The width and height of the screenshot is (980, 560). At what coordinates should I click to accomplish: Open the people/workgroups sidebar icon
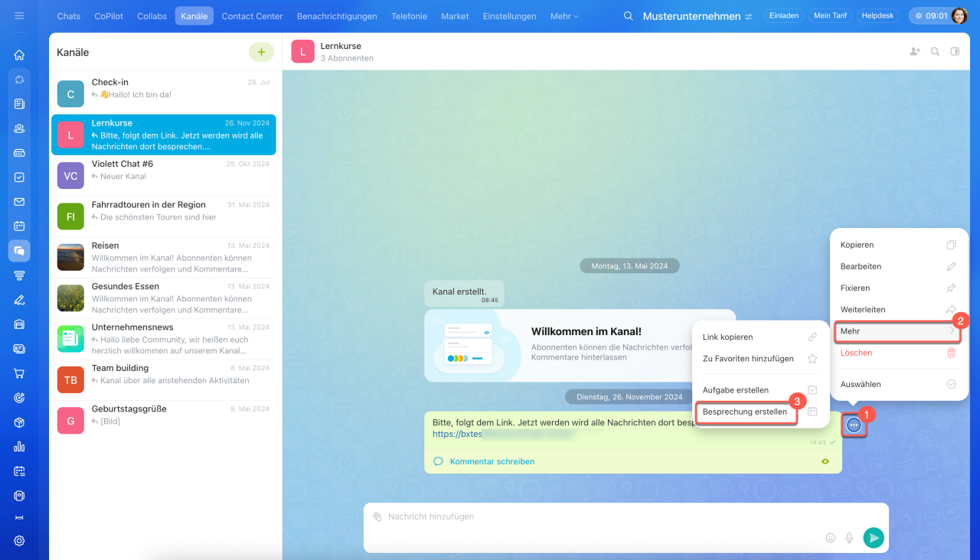19,129
